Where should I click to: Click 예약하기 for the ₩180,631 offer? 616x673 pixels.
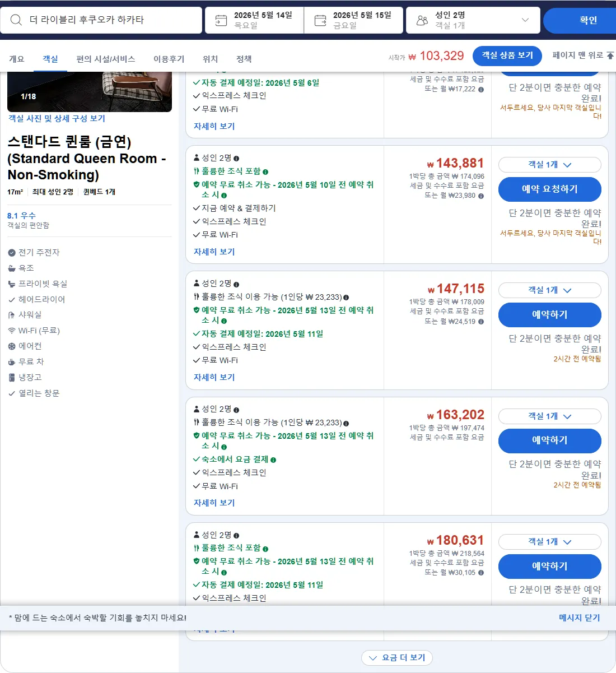pos(549,567)
